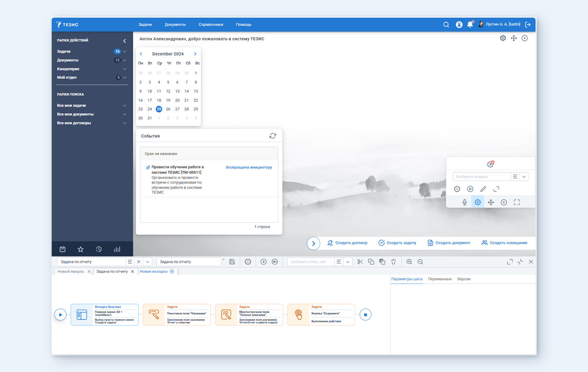This screenshot has height=372, width=588.
Task: Go to next month in calendar
Action: [x=195, y=54]
